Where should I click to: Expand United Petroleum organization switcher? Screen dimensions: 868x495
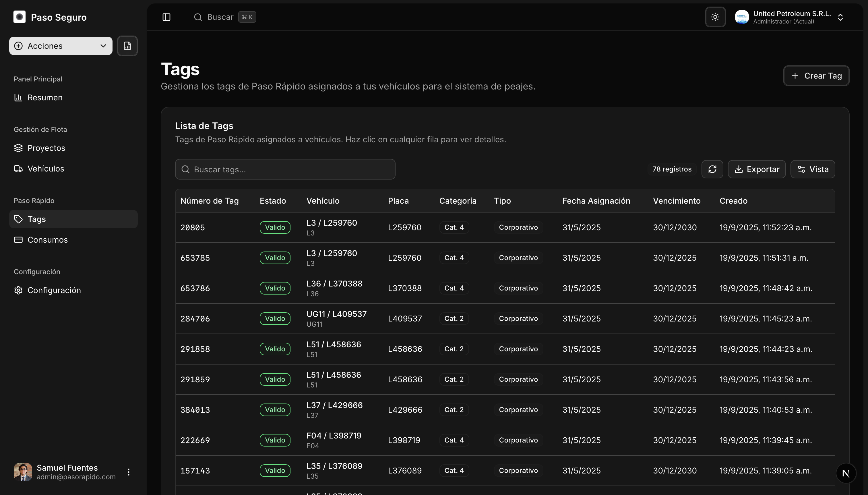[x=840, y=17]
